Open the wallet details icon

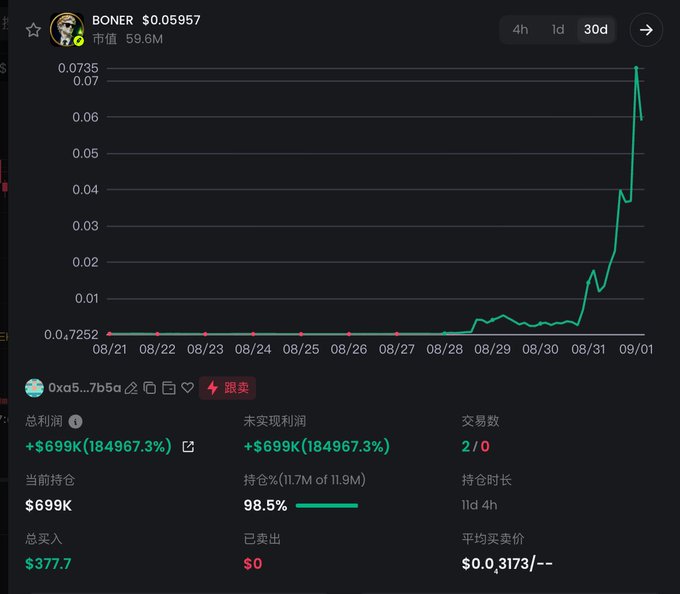pyautogui.click(x=168, y=388)
